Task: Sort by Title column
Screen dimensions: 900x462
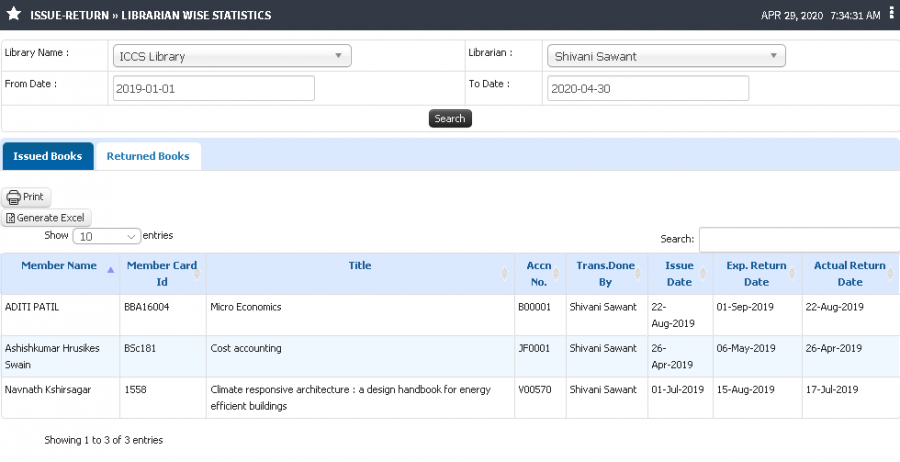Action: pos(360,274)
